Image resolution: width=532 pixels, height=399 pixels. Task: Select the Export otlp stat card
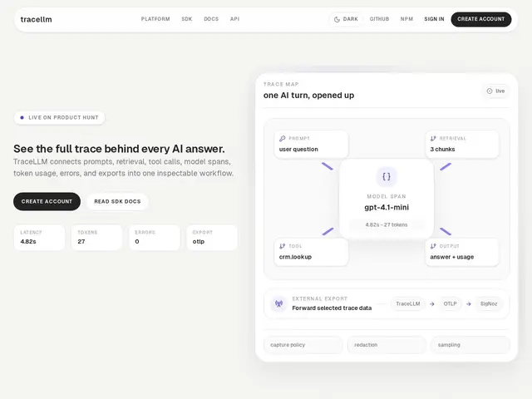(x=212, y=237)
